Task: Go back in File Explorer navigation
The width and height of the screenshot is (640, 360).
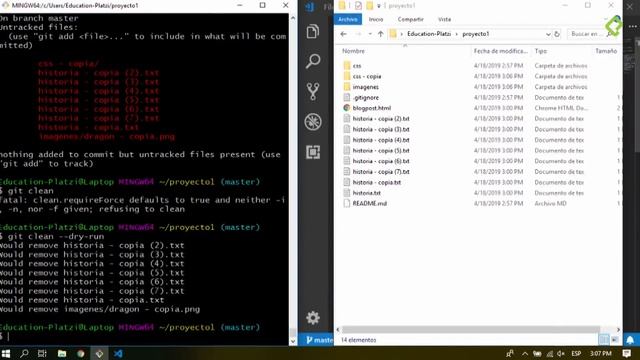Action: (x=344, y=34)
